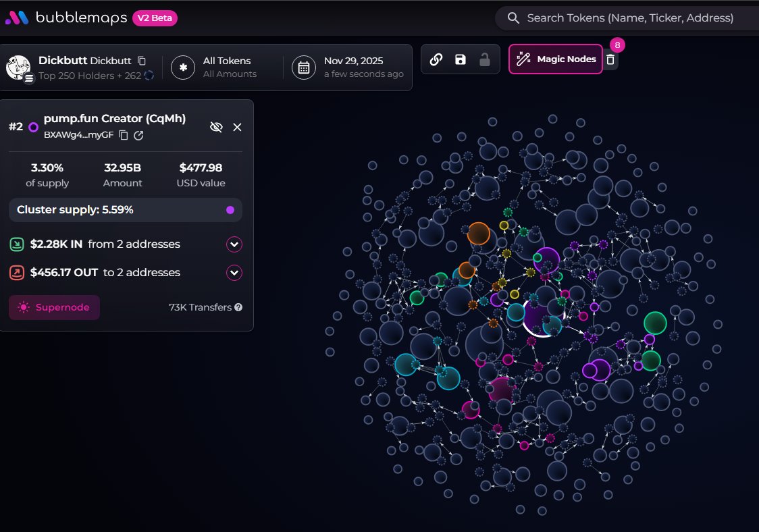Screen dimensions: 759x532
Task: Click the green incoming transfers icon
Action: 17,244
